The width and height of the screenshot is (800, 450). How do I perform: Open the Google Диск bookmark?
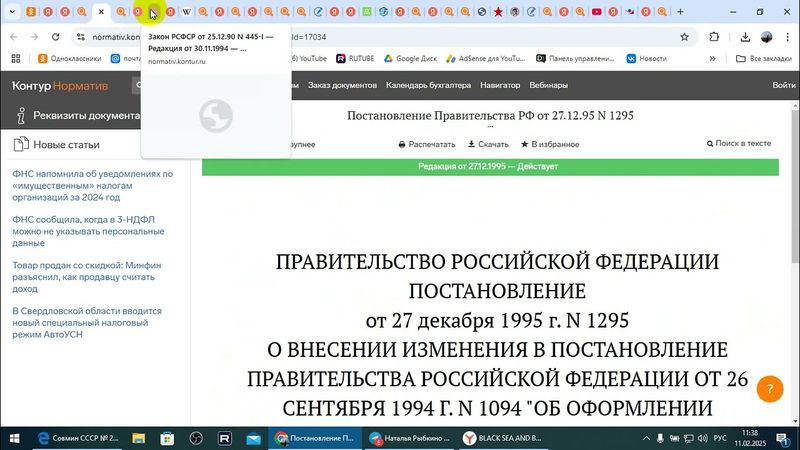[410, 59]
